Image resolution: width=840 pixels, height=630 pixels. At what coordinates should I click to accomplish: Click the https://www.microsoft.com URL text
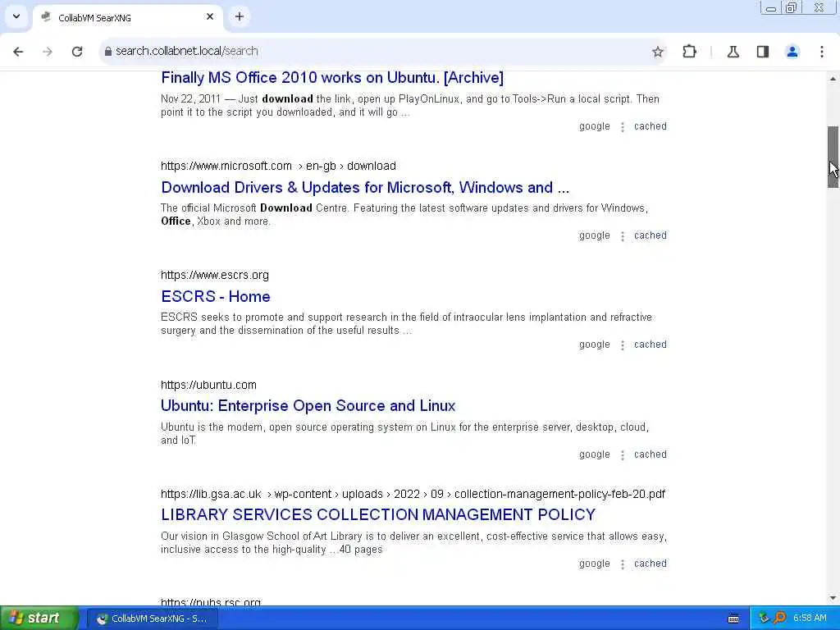pyautogui.click(x=226, y=166)
